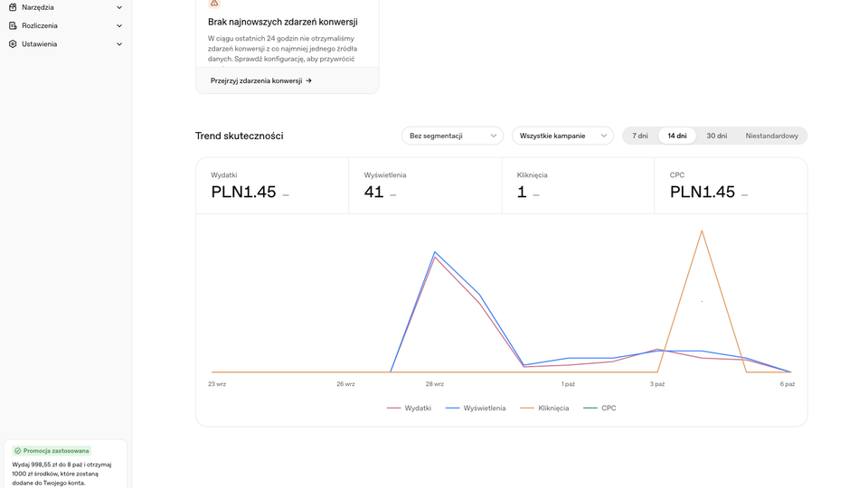Toggle CPC series in chart legend
The width and height of the screenshot is (868, 488).
point(599,408)
